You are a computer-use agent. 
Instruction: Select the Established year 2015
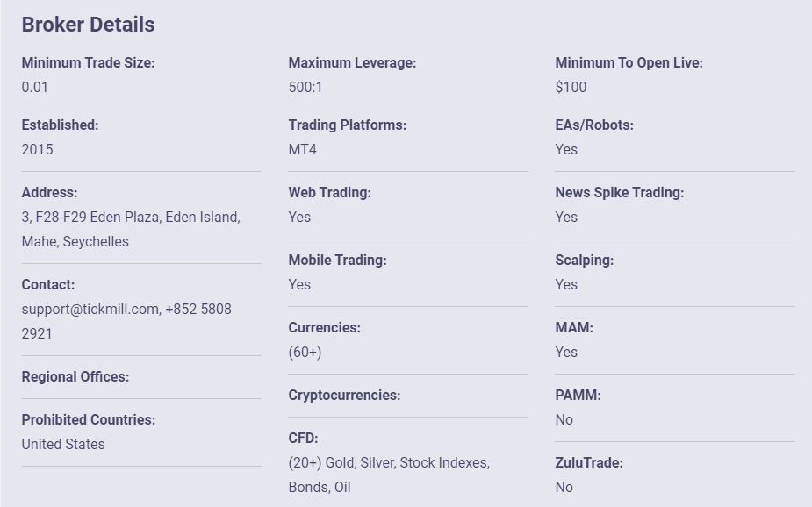pos(37,149)
